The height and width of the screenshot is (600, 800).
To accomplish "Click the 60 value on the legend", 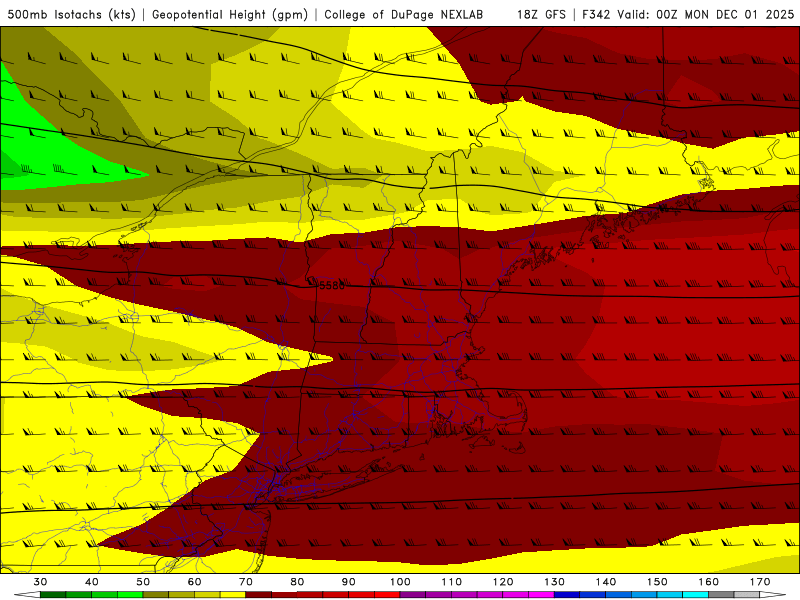I will pyautogui.click(x=194, y=582).
